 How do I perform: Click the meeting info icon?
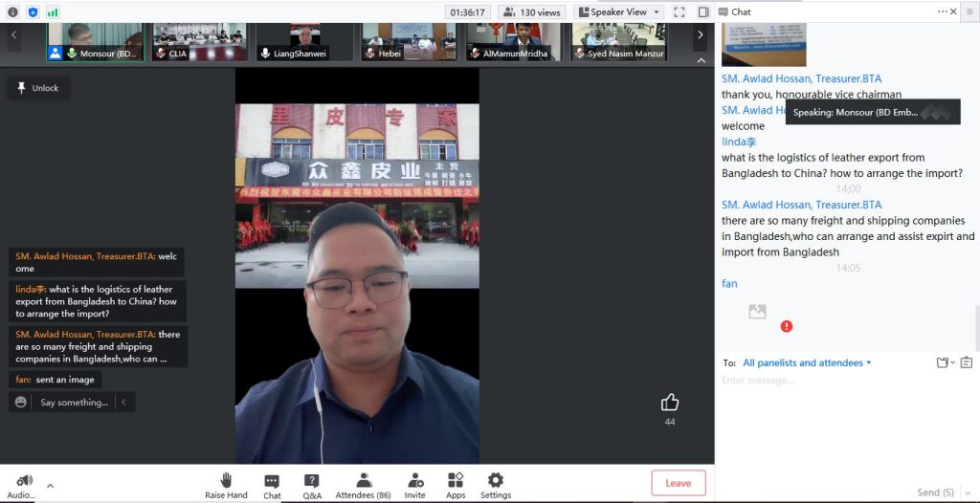coord(12,12)
